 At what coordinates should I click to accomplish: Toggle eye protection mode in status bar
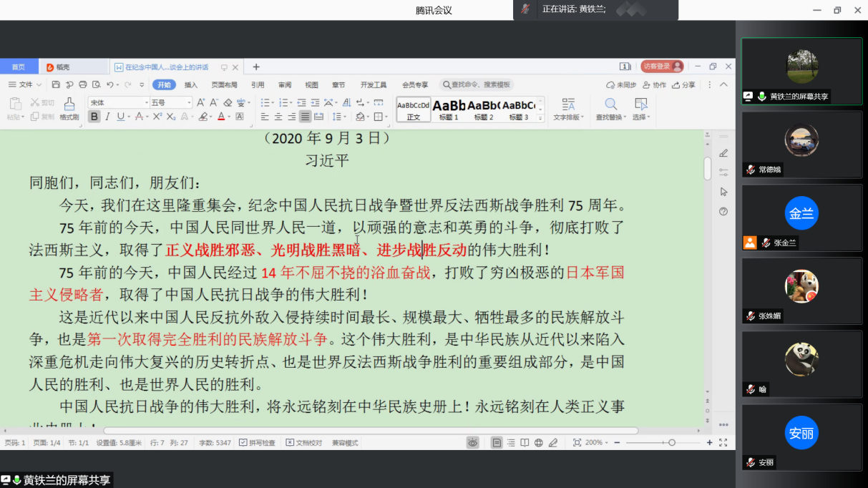[473, 443]
